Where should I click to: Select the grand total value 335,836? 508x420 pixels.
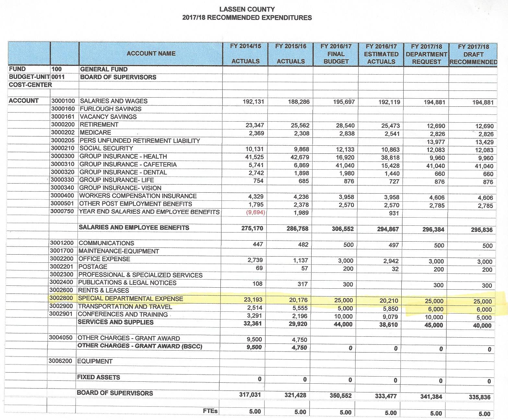(479, 397)
